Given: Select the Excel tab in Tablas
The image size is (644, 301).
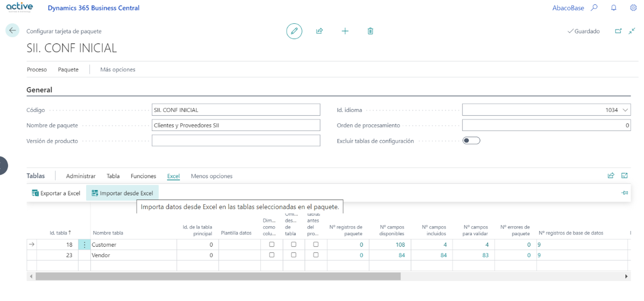Looking at the screenshot, I should coord(173,176).
